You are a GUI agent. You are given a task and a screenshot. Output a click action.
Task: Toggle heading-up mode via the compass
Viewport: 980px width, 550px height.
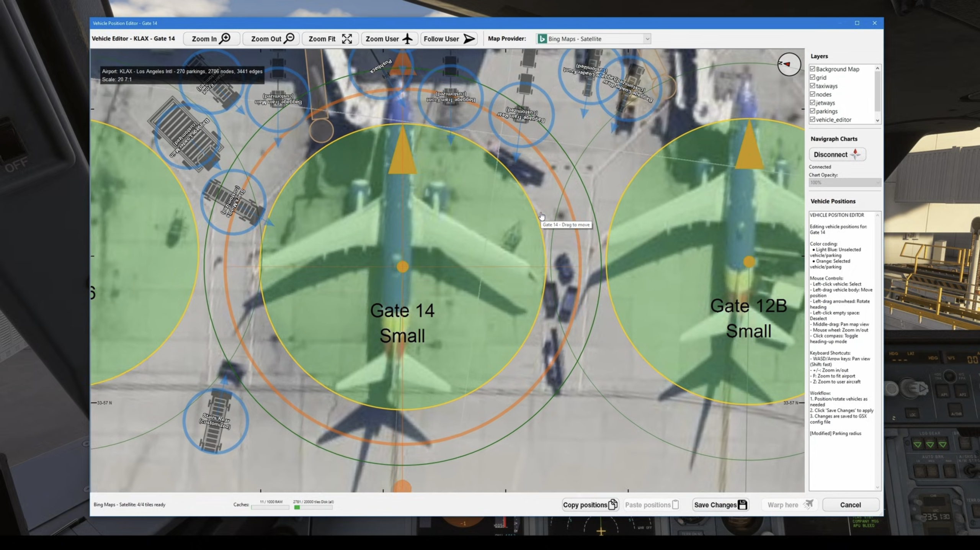click(x=789, y=64)
